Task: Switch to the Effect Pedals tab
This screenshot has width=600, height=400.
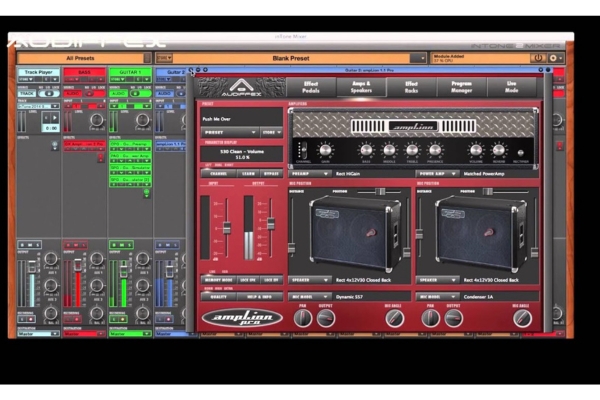Action: tap(311, 87)
